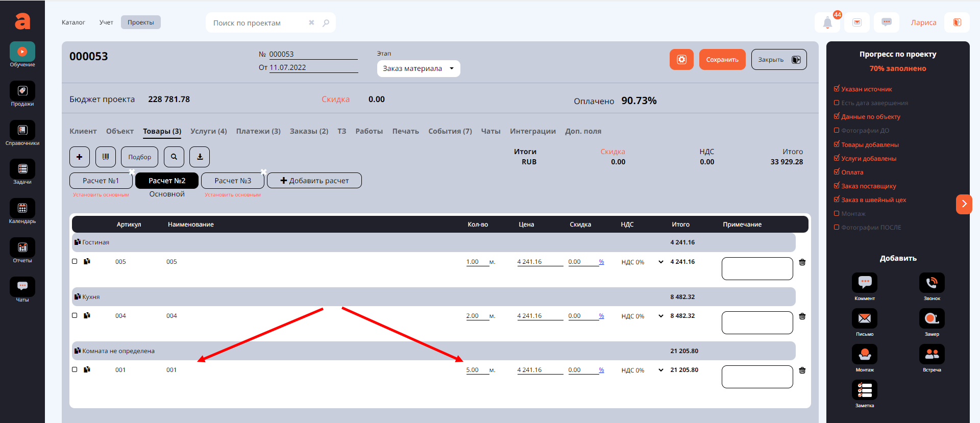
Task: Click the Добавить расчет button
Action: (x=314, y=181)
